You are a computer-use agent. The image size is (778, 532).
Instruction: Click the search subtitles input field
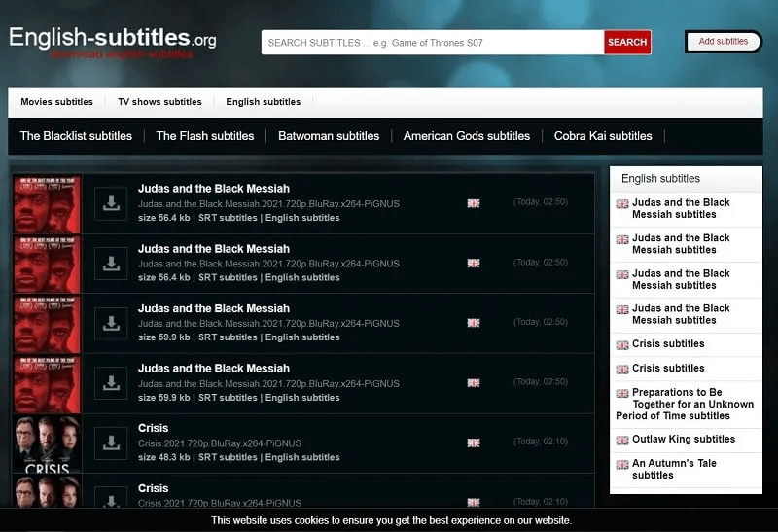pos(433,42)
